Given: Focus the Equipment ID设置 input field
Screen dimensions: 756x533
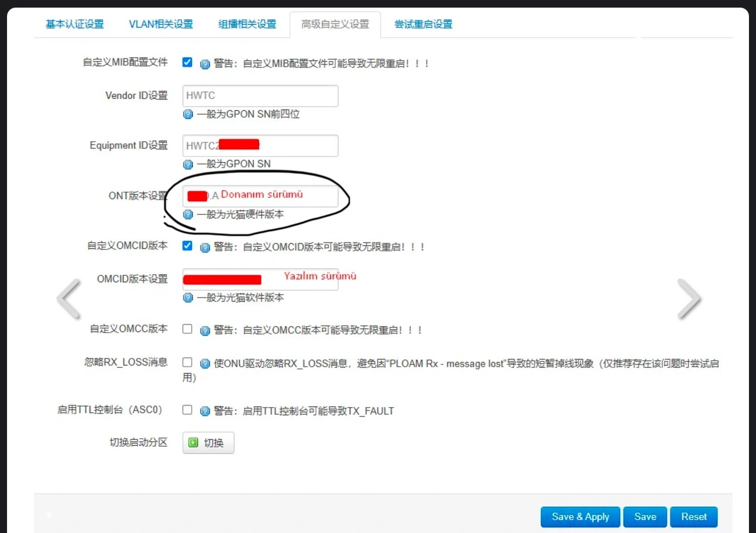Looking at the screenshot, I should 260,145.
